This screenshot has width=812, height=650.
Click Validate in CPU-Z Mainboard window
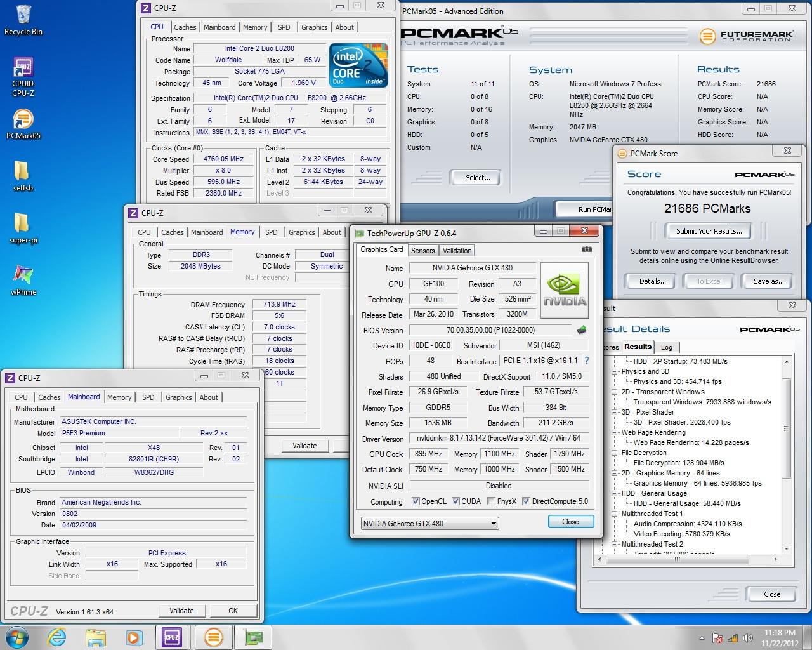coord(181,611)
